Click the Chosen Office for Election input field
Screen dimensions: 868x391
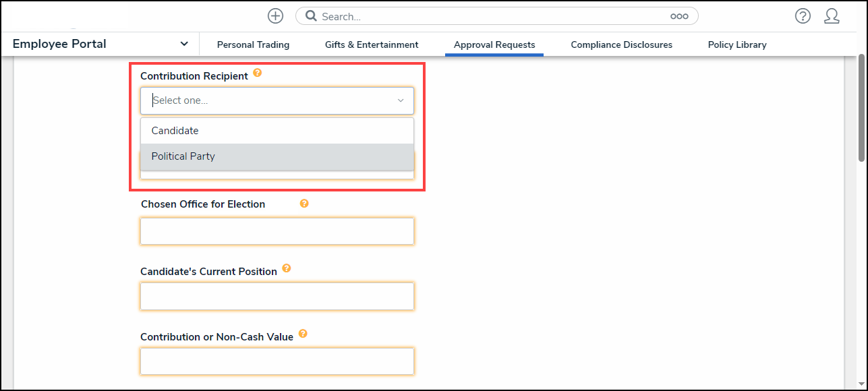coord(277,231)
